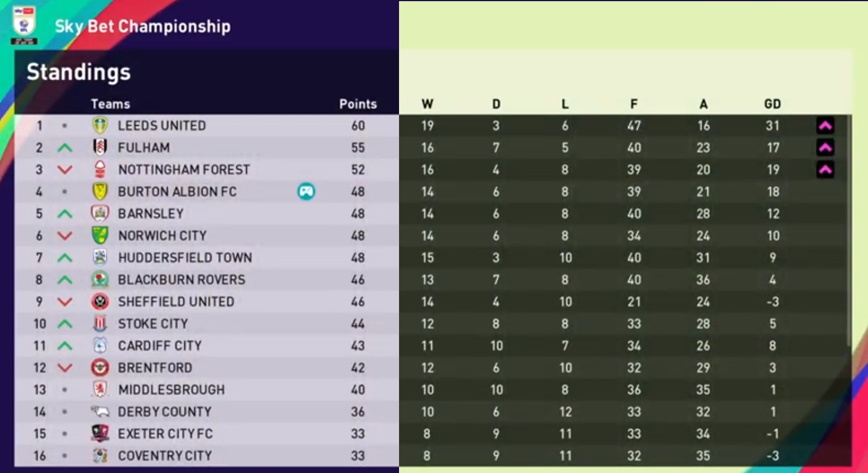Viewport: 868px width, 473px height.
Task: Click the W column header
Action: [x=427, y=104]
